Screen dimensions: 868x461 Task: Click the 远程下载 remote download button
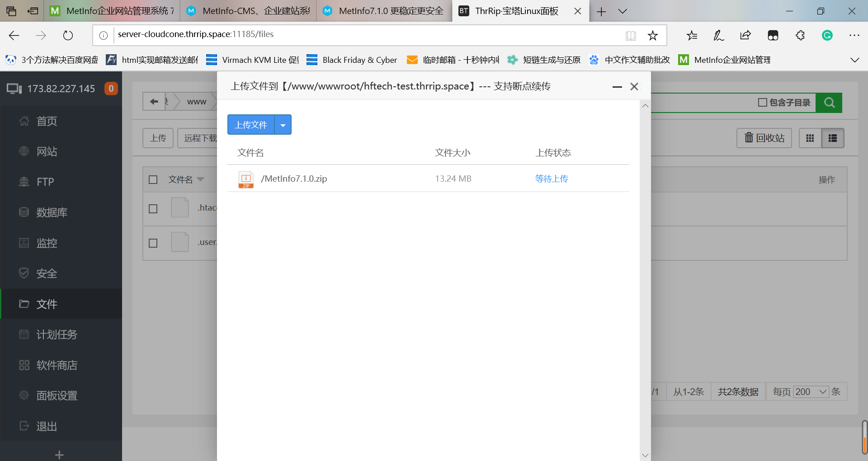pyautogui.click(x=198, y=138)
